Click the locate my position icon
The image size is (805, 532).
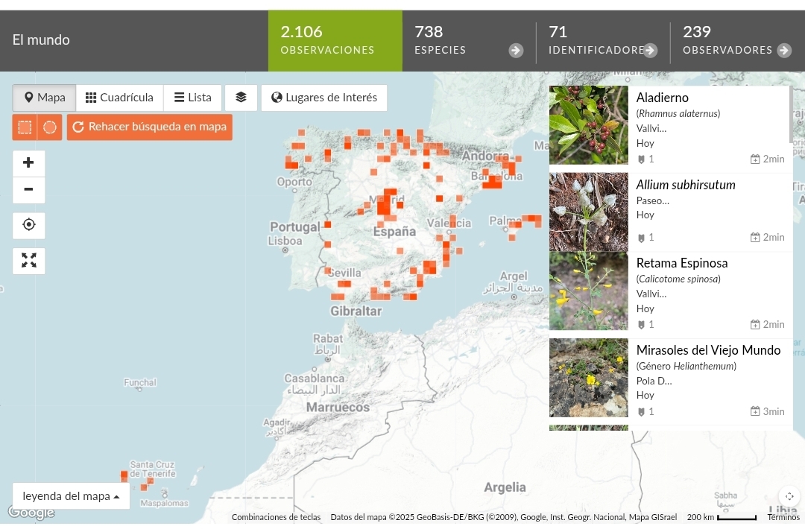28,225
